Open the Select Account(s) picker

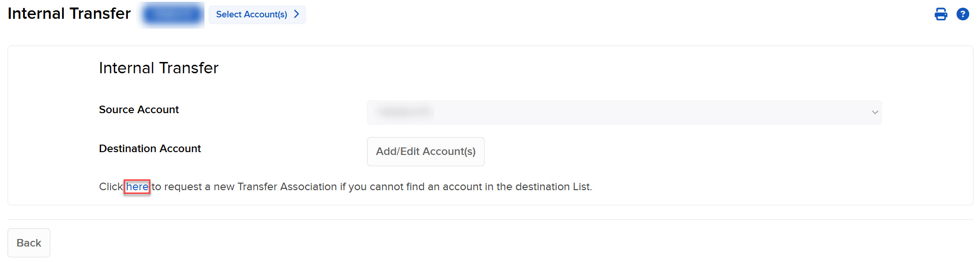(257, 15)
